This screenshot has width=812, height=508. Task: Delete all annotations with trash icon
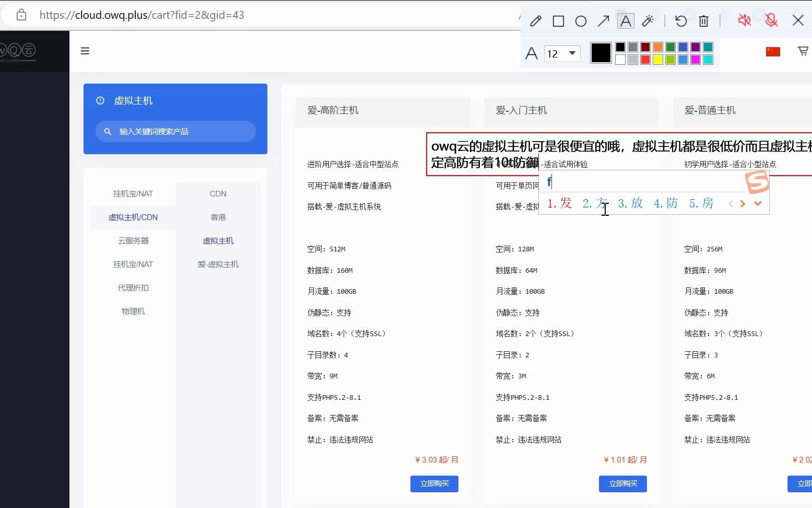(703, 21)
